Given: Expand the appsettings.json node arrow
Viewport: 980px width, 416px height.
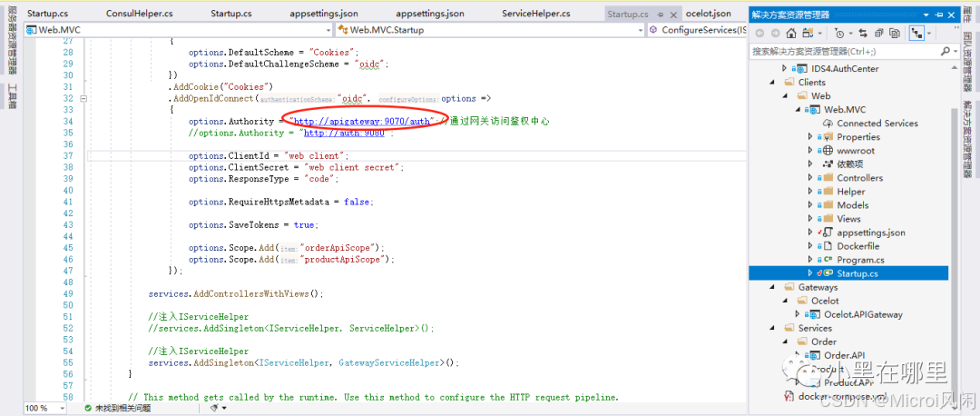Looking at the screenshot, I should click(810, 233).
